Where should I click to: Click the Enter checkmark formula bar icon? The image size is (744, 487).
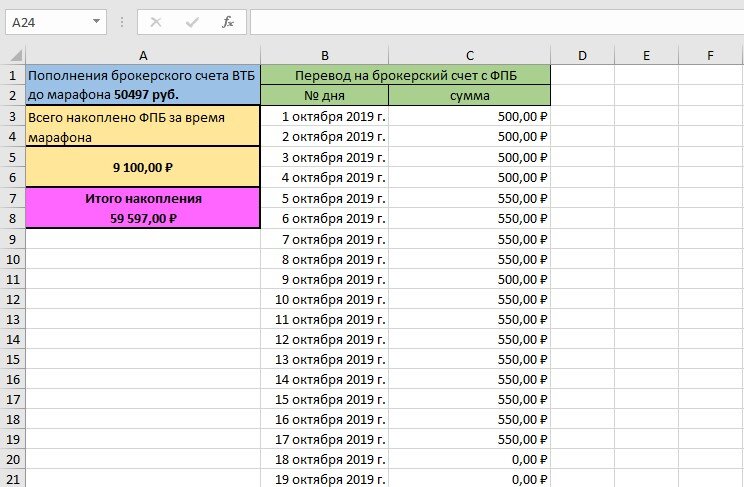pos(192,22)
